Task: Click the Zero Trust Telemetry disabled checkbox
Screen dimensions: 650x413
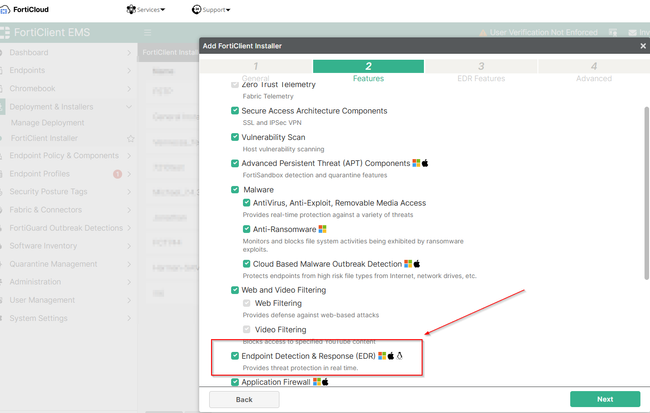Action: click(x=235, y=85)
